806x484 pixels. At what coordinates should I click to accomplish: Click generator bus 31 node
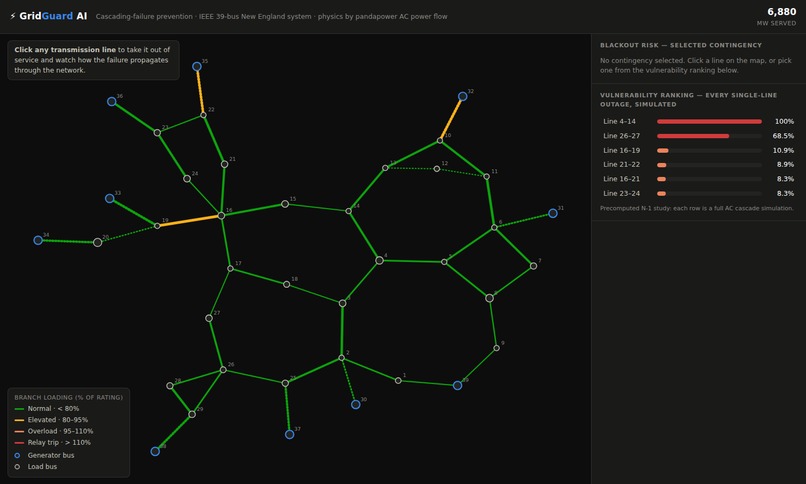coord(553,213)
